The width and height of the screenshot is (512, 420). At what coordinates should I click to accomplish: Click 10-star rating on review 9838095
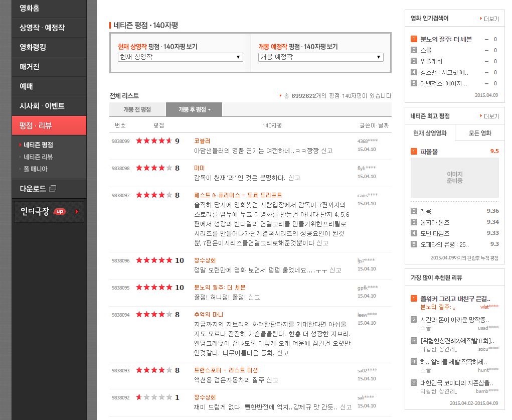(159, 288)
